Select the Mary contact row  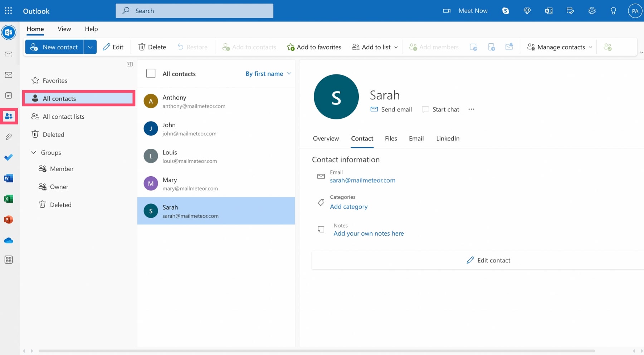click(x=216, y=183)
